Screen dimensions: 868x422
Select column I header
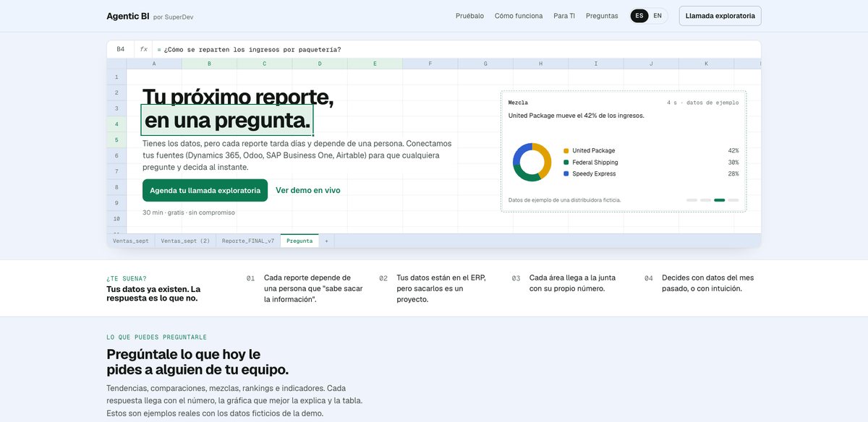pos(596,64)
